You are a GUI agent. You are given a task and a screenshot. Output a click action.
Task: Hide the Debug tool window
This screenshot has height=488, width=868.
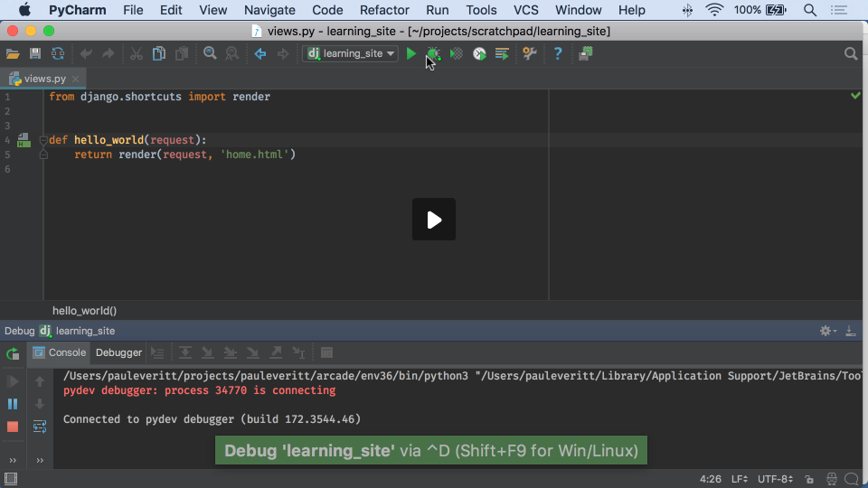click(851, 331)
